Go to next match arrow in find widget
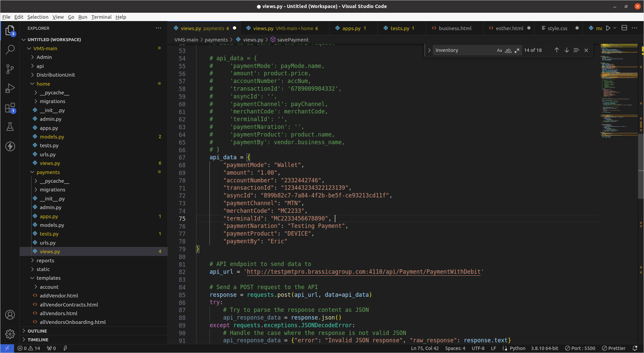Image resolution: width=644 pixels, height=353 pixels. [567, 50]
